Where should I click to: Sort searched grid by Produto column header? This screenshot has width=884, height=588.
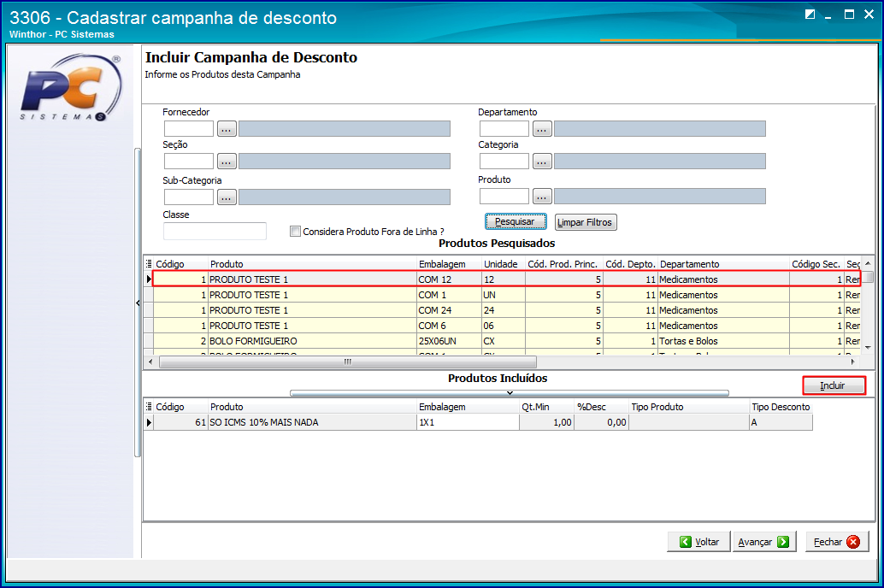pyautogui.click(x=312, y=264)
